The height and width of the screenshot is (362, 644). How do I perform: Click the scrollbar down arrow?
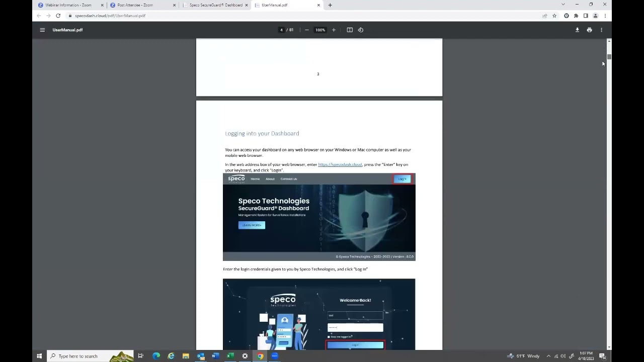click(609, 347)
